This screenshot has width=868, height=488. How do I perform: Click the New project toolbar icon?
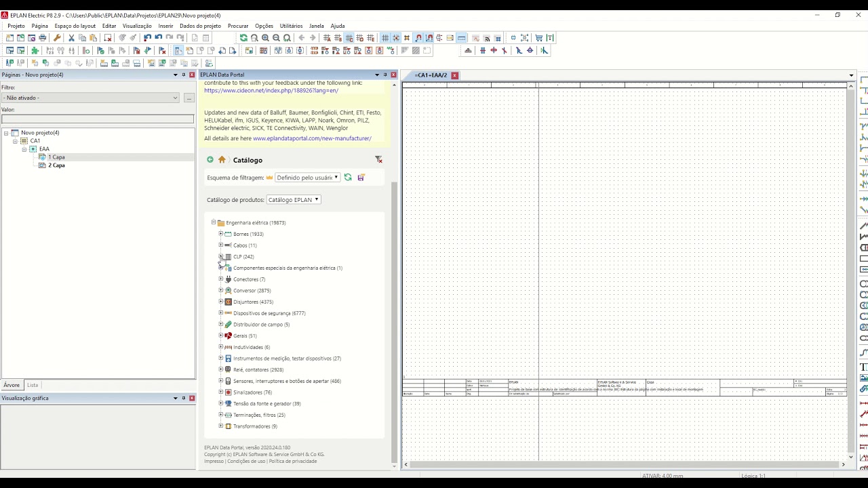click(9, 38)
